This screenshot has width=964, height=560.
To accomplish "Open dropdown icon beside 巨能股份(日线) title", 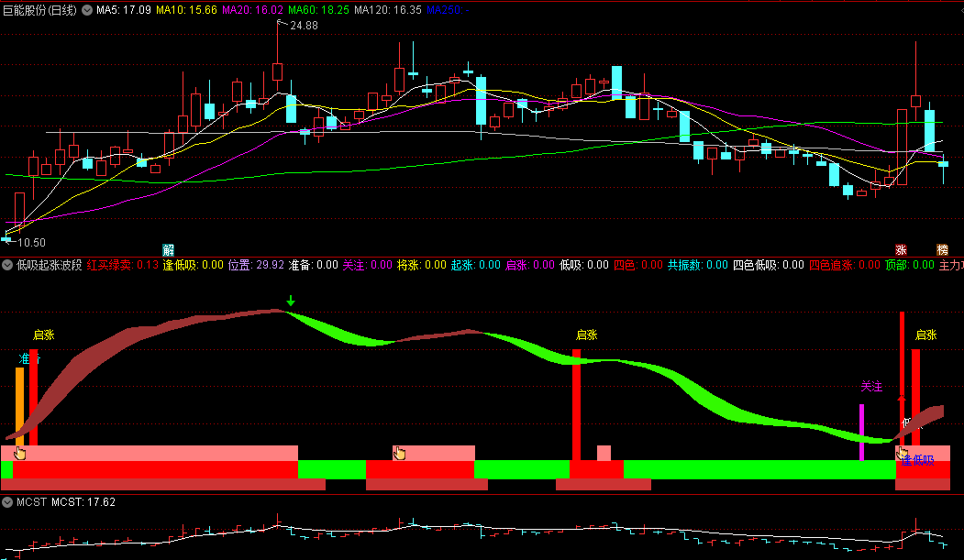I will (87, 10).
